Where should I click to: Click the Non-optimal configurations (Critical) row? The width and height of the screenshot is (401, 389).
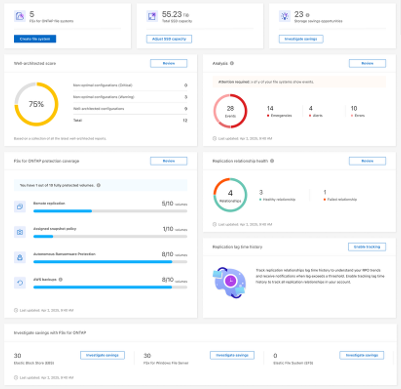coord(130,85)
